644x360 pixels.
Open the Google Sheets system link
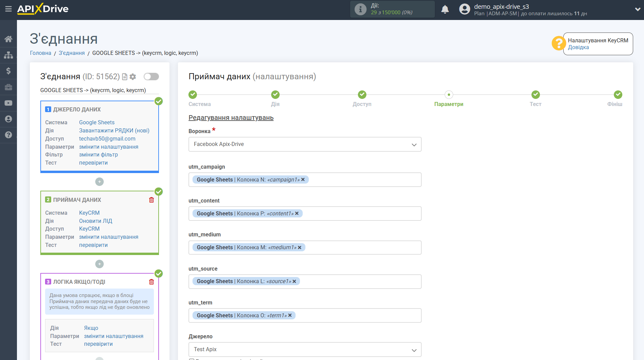tap(97, 122)
